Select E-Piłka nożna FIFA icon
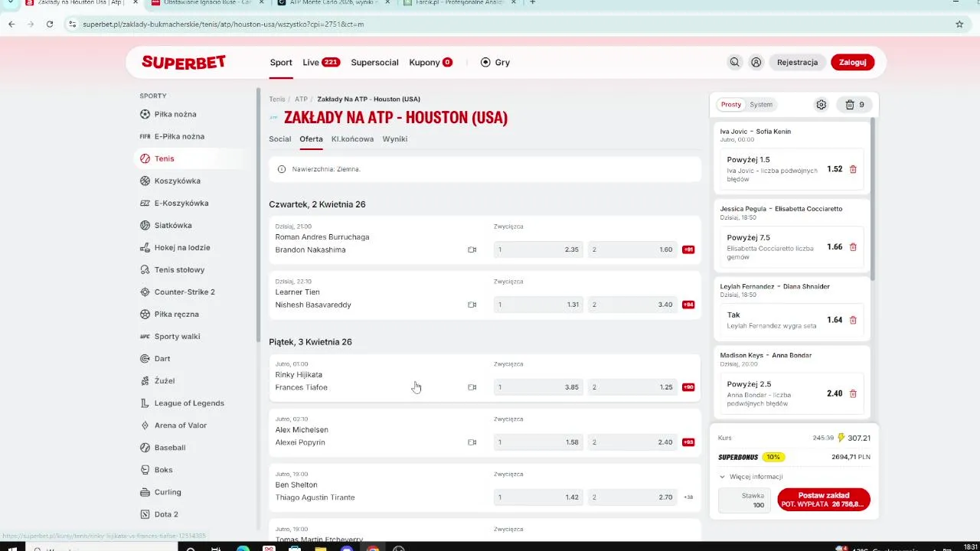This screenshot has width=980, height=551. coord(145,136)
